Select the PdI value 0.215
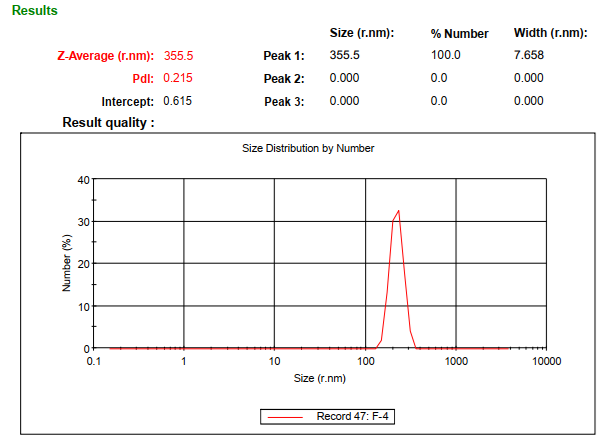Image resolution: width=604 pixels, height=441 pixels. [x=178, y=78]
